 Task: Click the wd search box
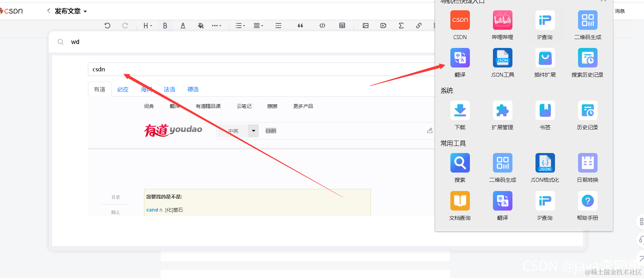[x=242, y=42]
